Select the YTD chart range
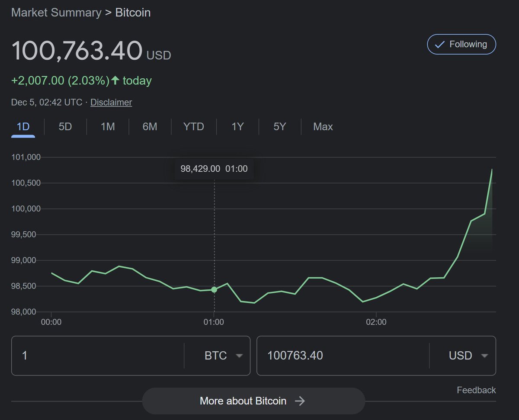 click(193, 127)
